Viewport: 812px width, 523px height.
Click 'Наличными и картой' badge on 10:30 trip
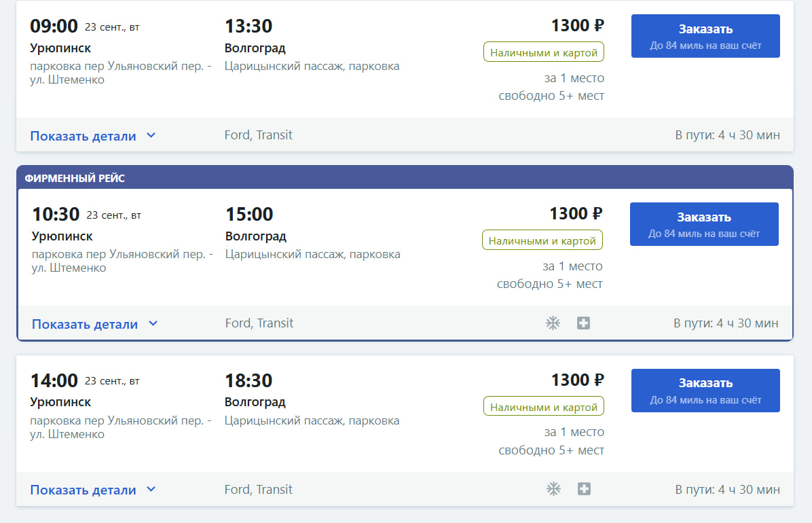[542, 240]
